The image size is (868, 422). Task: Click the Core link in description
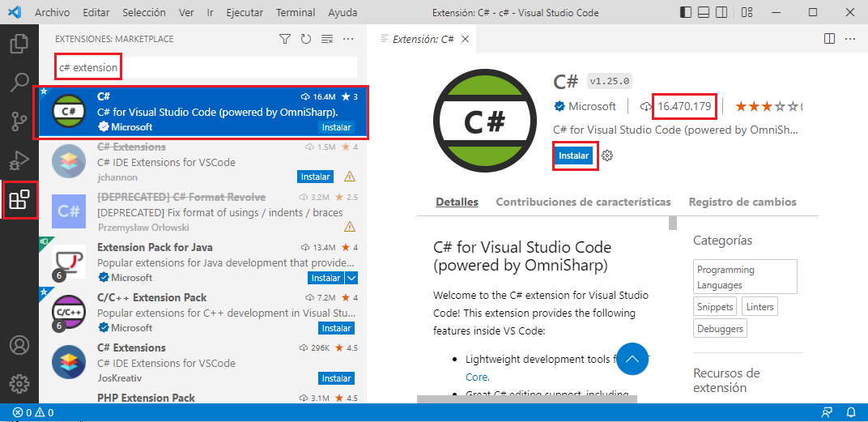pyautogui.click(x=477, y=377)
